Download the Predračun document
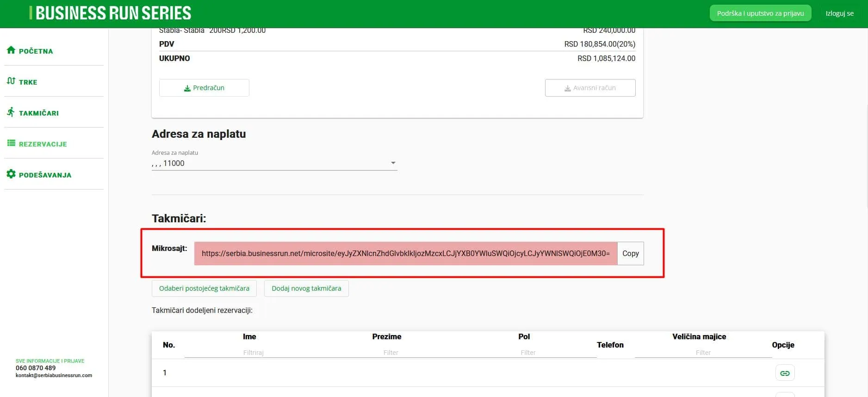Screen dimensions: 868x397 204,88
